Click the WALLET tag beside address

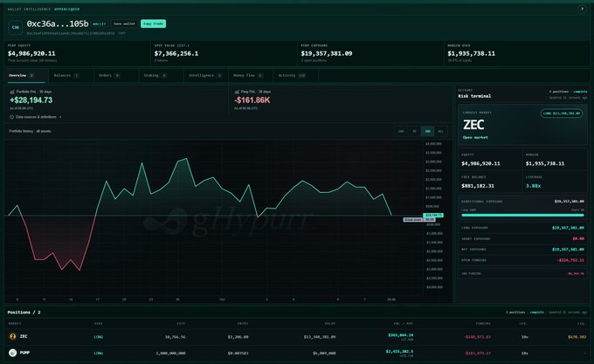pyautogui.click(x=100, y=24)
